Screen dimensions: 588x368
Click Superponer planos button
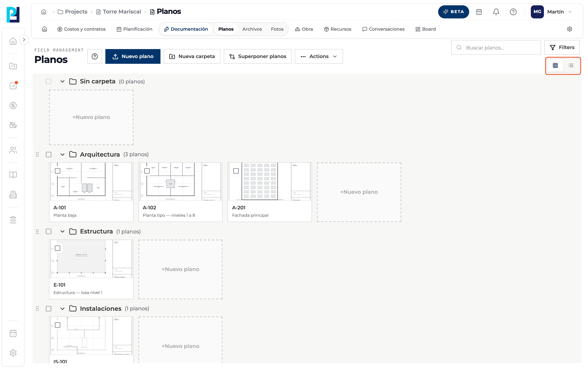pos(257,56)
